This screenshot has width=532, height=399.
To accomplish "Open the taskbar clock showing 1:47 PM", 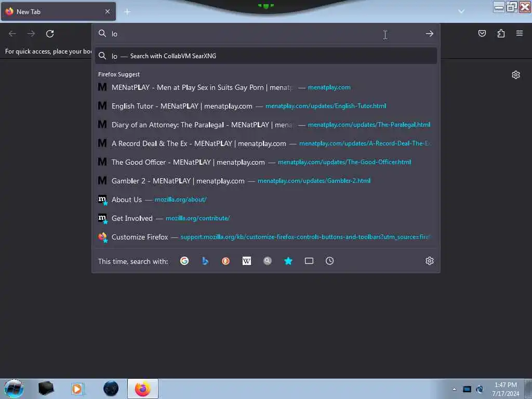I will 506,389.
